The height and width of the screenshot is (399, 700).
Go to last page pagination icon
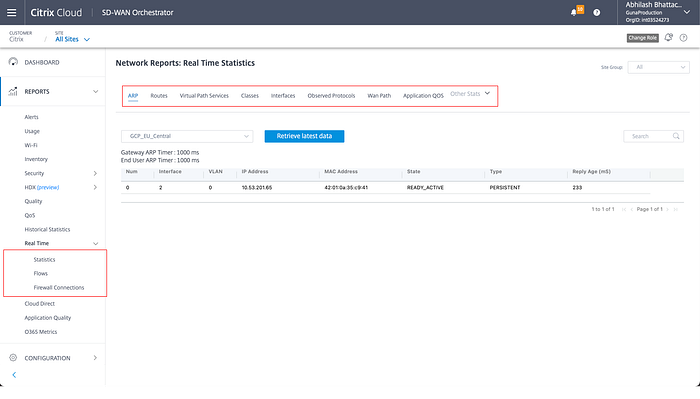[675, 209]
